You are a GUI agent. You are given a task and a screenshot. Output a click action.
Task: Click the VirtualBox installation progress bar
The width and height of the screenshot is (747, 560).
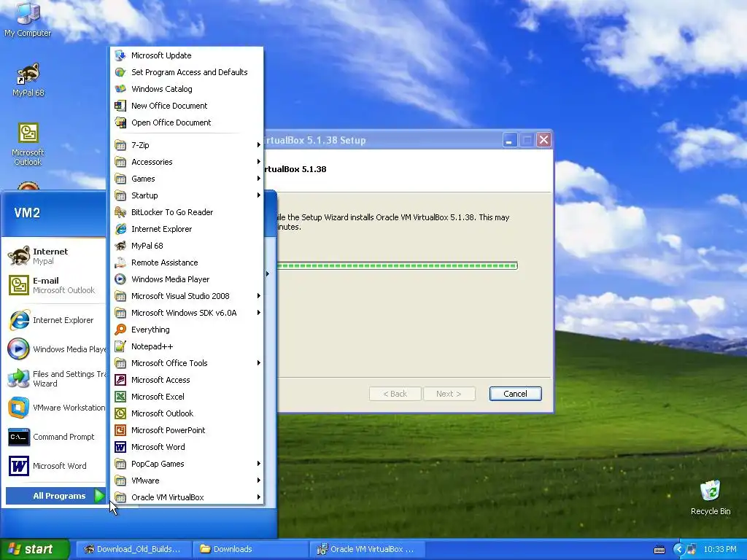click(x=398, y=265)
